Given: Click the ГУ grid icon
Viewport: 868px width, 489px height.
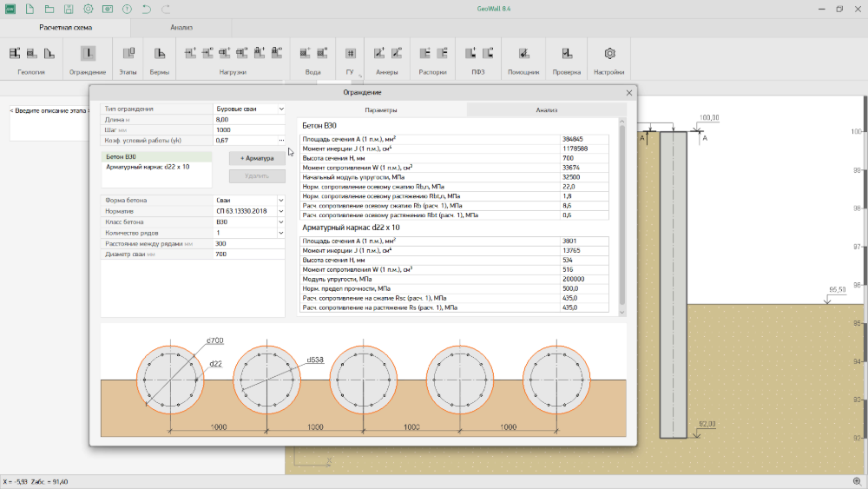Looking at the screenshot, I should pos(351,54).
